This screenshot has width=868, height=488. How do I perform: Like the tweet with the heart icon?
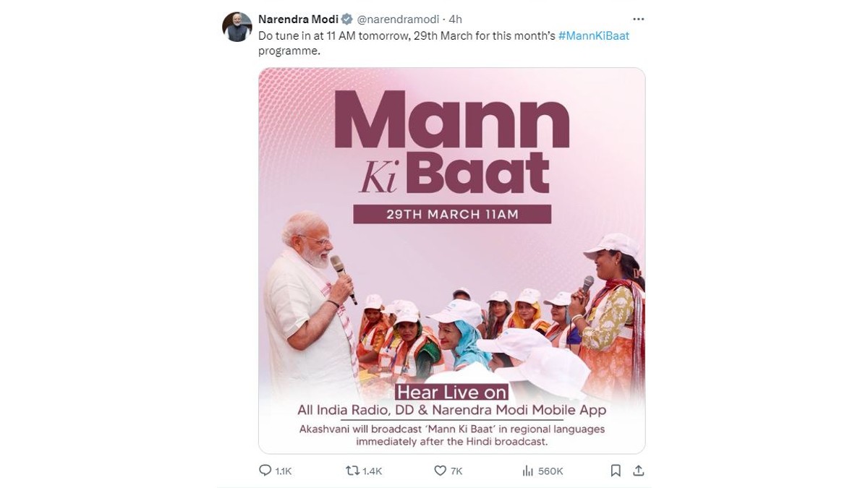[440, 471]
